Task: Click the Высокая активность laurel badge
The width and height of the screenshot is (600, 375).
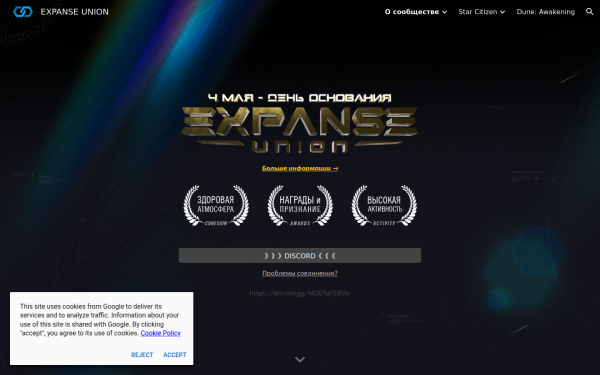Action: [384, 205]
